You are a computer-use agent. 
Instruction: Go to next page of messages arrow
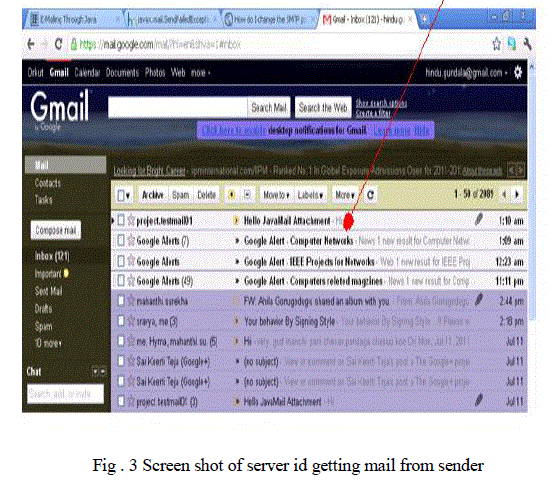click(x=517, y=194)
